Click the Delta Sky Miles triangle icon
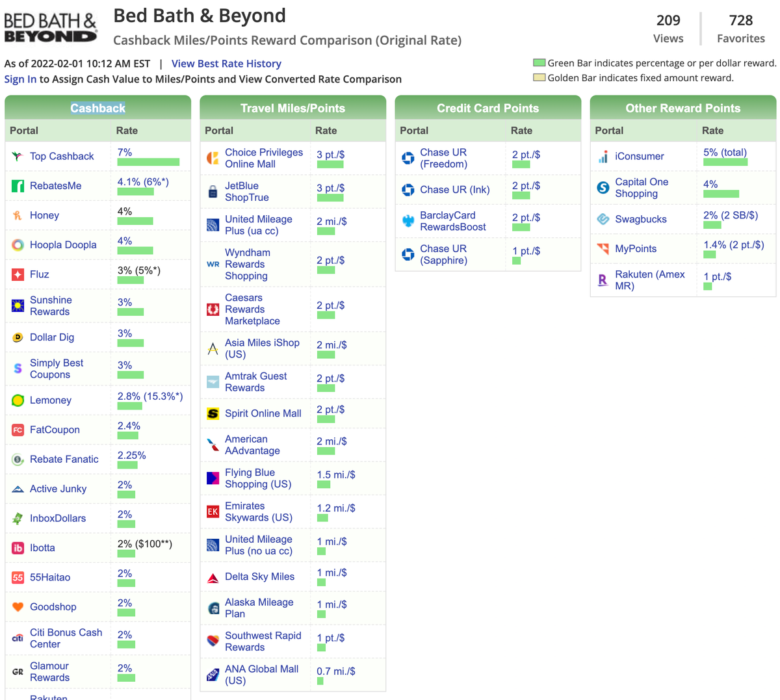Image resolution: width=780 pixels, height=700 pixels. (211, 576)
